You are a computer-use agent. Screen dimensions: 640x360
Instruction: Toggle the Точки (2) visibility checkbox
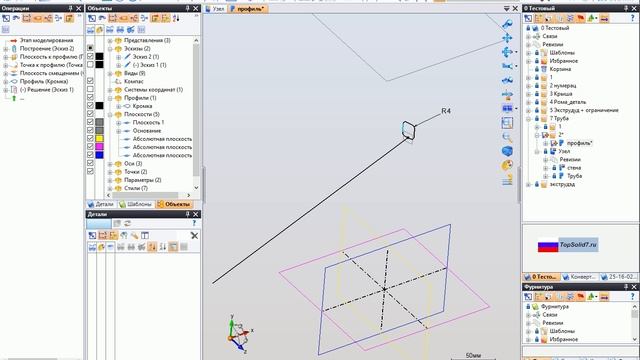tap(90, 171)
